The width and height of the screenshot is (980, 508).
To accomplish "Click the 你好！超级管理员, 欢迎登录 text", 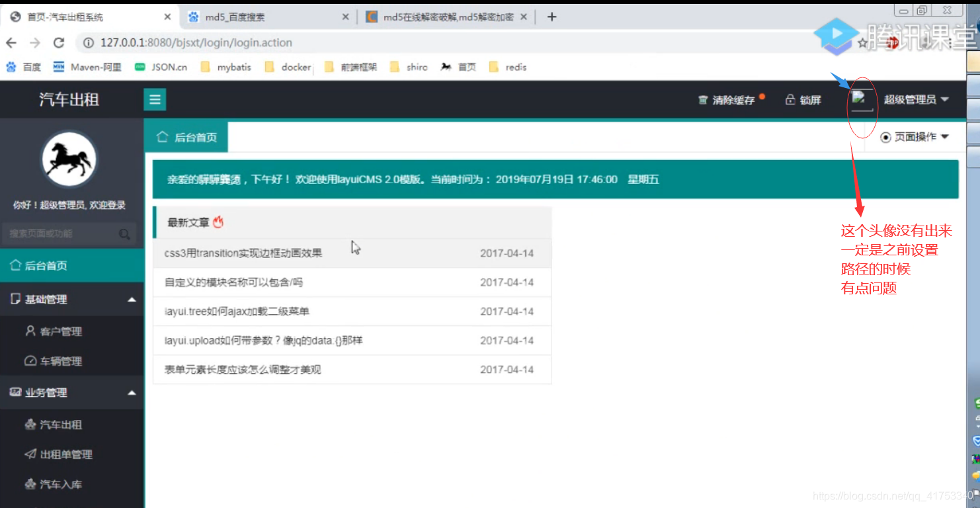I will pos(69,205).
